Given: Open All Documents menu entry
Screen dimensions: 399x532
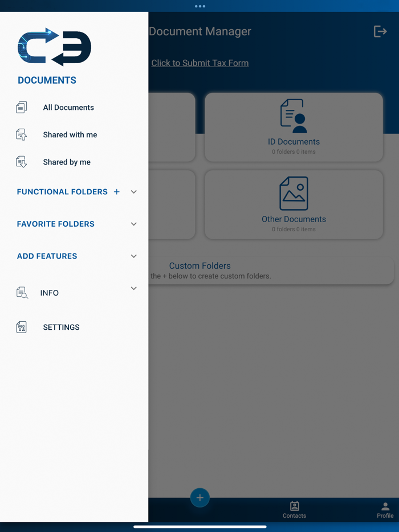Looking at the screenshot, I should (68, 108).
